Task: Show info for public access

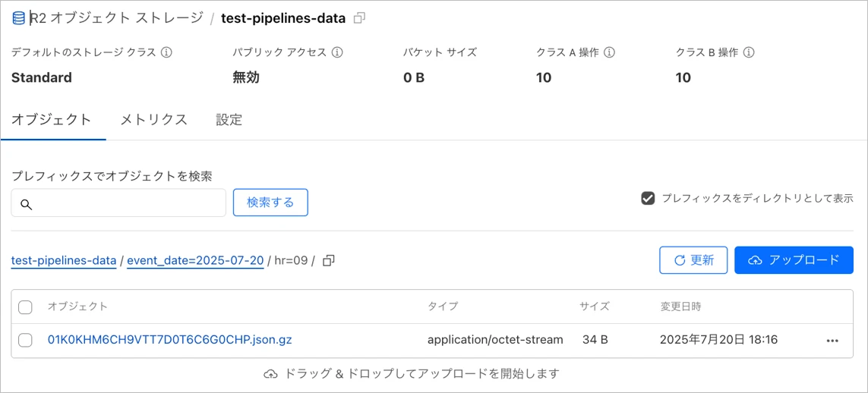Action: tap(337, 52)
